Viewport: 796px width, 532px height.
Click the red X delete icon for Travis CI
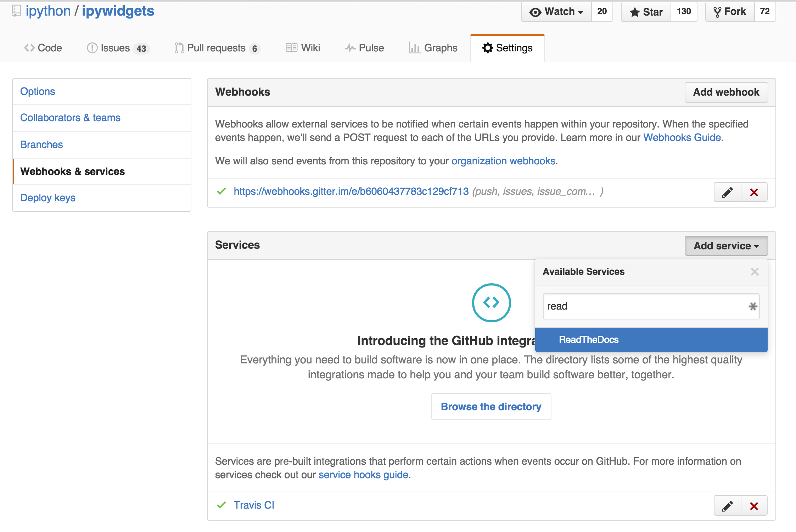pos(753,506)
